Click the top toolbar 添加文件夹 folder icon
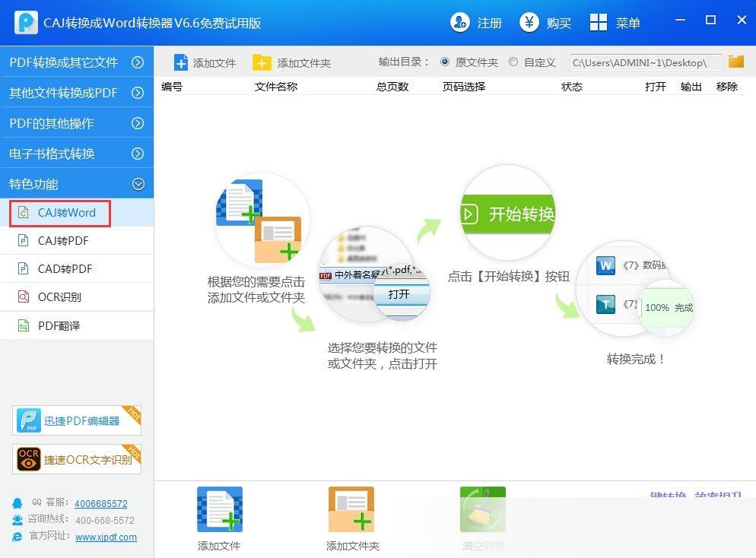The image size is (756, 558). pos(262,62)
